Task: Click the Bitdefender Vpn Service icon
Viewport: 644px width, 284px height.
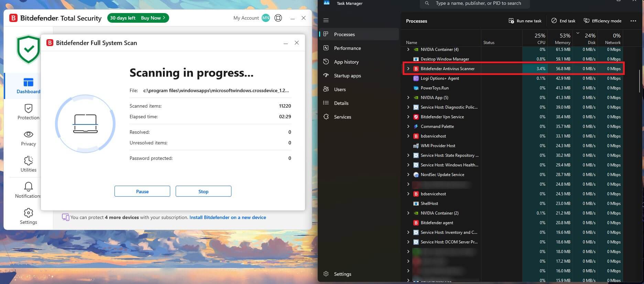Action: click(416, 117)
